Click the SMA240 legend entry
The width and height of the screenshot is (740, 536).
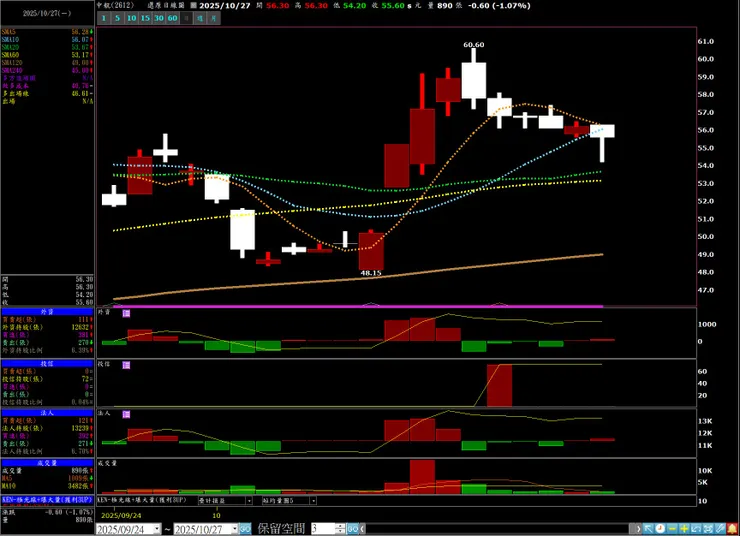click(x=47, y=70)
